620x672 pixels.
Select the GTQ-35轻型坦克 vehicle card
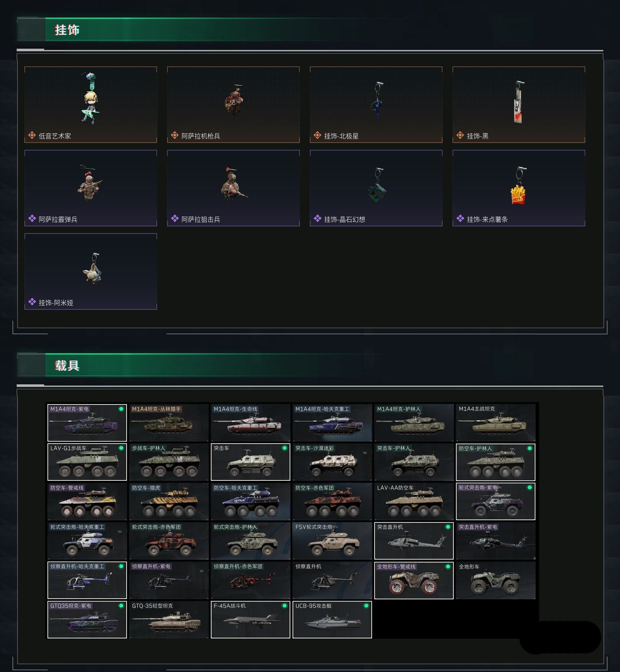point(169,620)
